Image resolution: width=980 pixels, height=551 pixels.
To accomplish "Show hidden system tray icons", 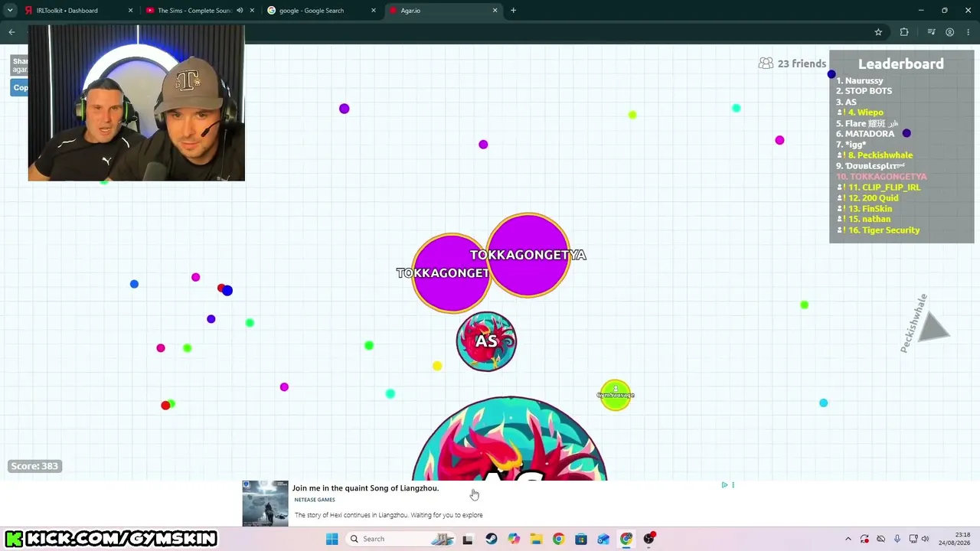I will (x=848, y=539).
